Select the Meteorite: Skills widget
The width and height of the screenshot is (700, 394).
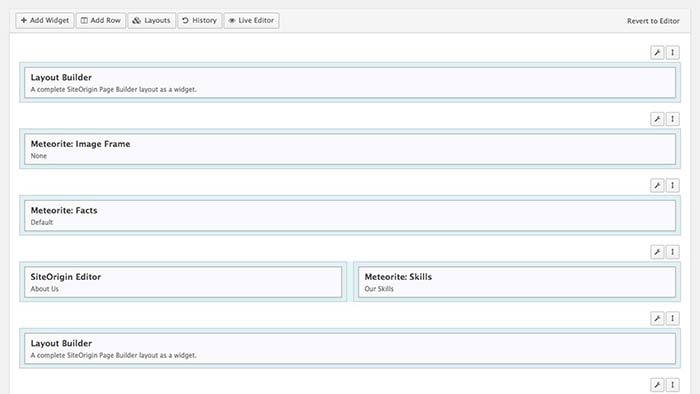point(517,282)
